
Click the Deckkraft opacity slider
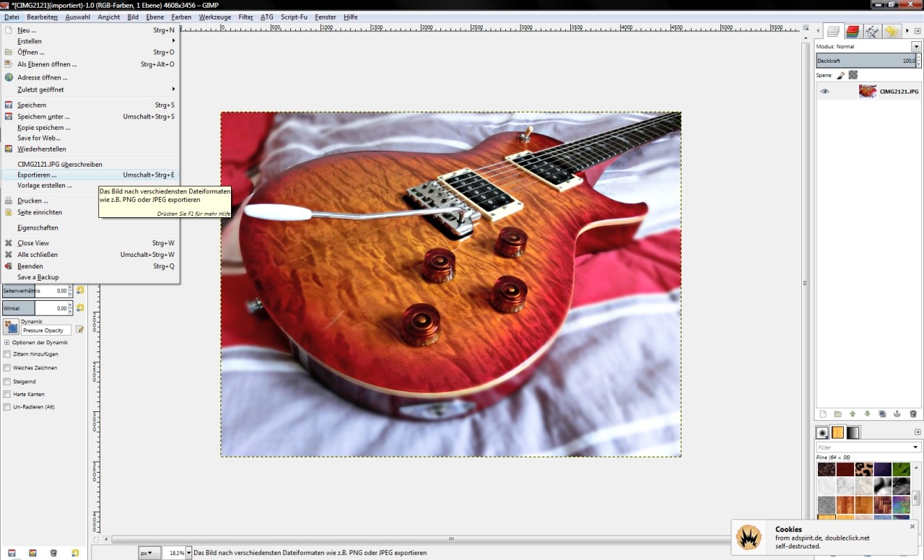[x=868, y=61]
